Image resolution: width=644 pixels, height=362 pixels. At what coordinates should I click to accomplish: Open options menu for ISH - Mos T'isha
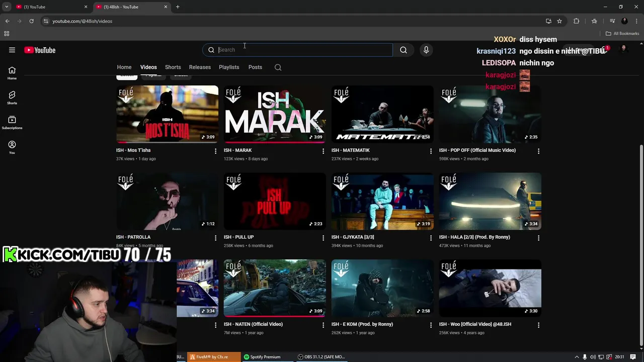point(215,151)
